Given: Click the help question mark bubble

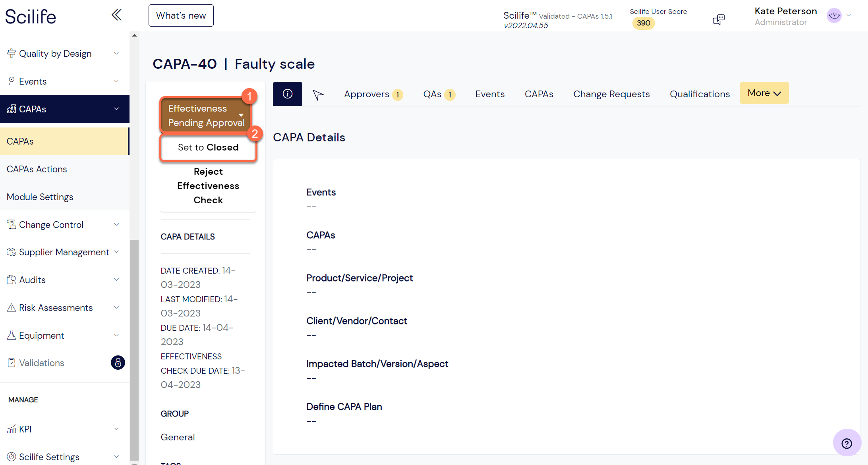Looking at the screenshot, I should [x=847, y=443].
